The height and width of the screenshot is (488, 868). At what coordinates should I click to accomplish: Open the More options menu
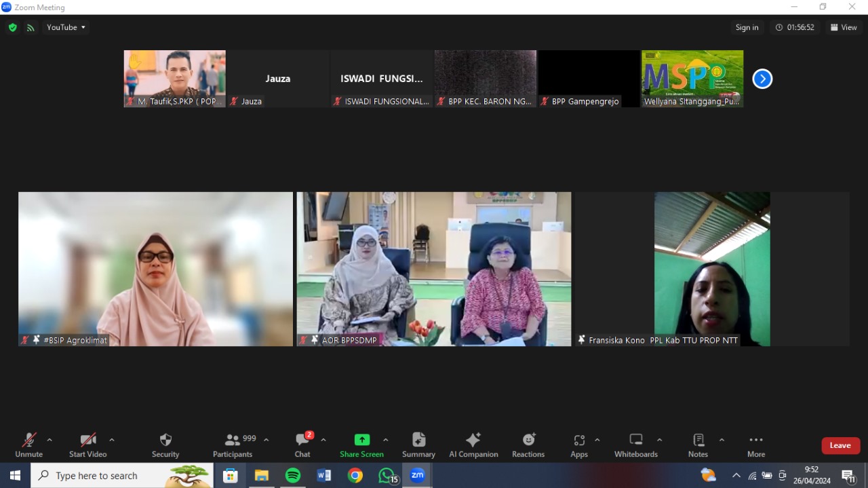point(756,445)
